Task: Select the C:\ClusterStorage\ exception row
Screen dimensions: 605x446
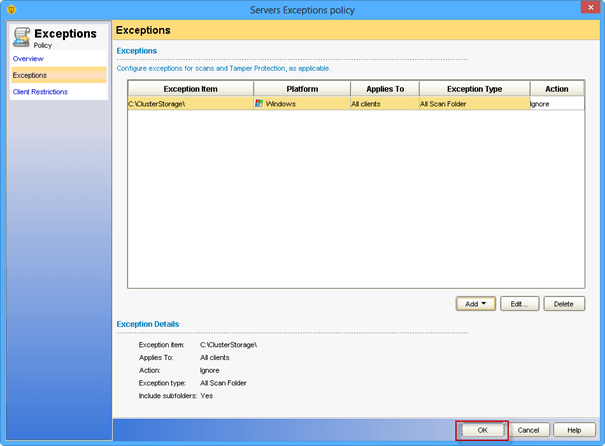Action: [189, 103]
